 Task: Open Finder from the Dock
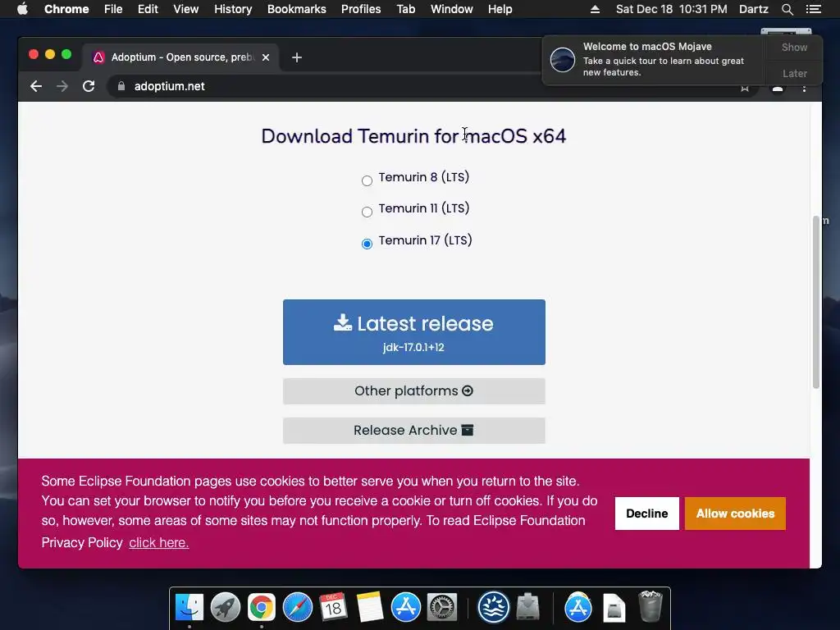coord(189,608)
